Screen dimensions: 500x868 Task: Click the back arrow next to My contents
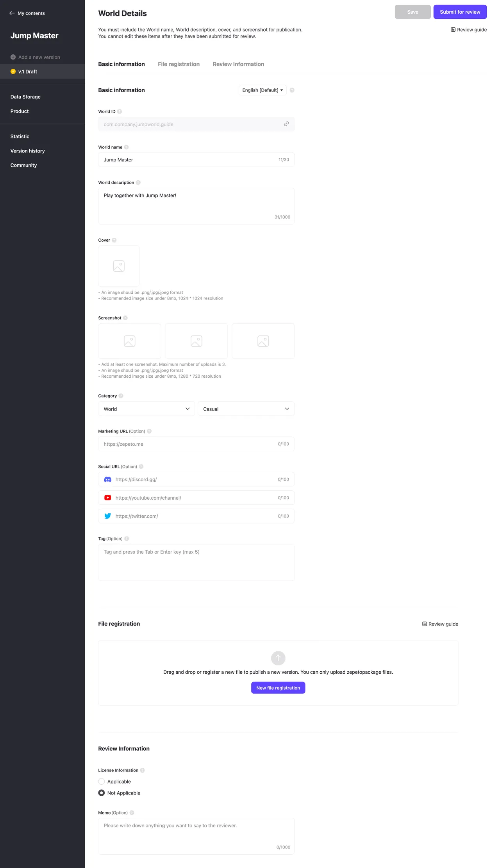(x=12, y=13)
